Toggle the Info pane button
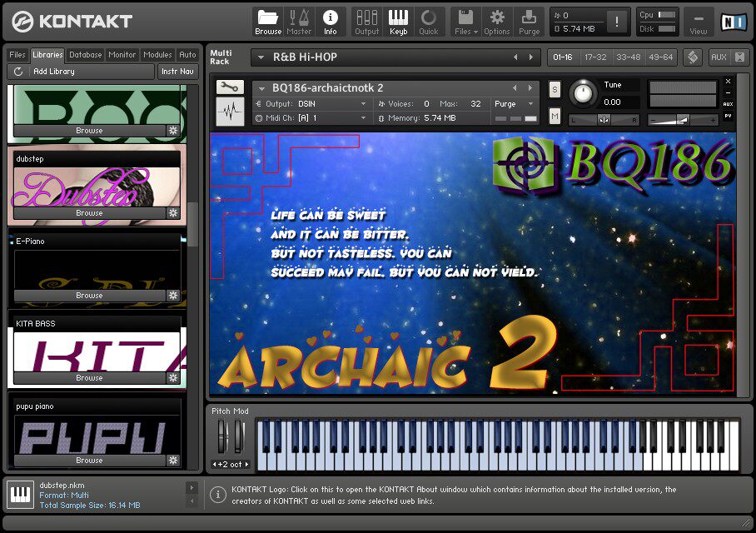This screenshot has width=756, height=533. pos(331,22)
